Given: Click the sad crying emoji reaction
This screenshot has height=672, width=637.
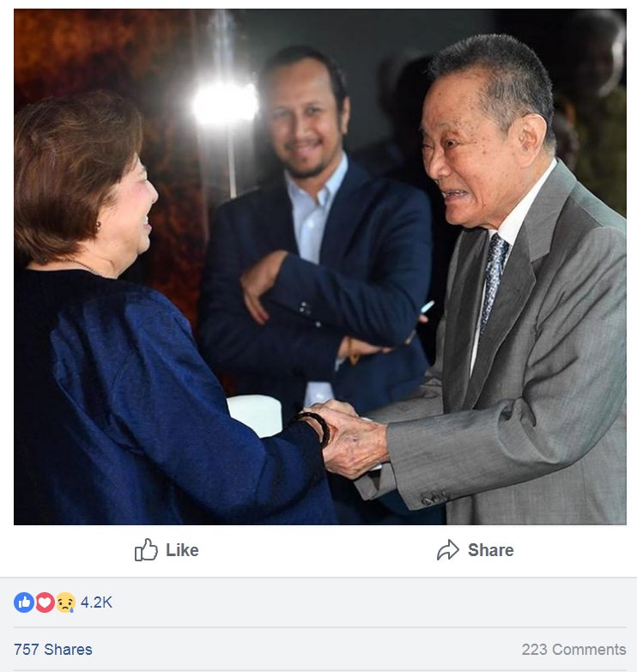Looking at the screenshot, I should tap(65, 602).
